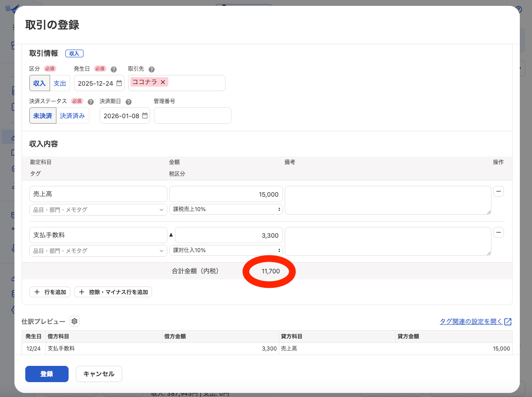Click the help icon next to 発生日

click(x=114, y=69)
